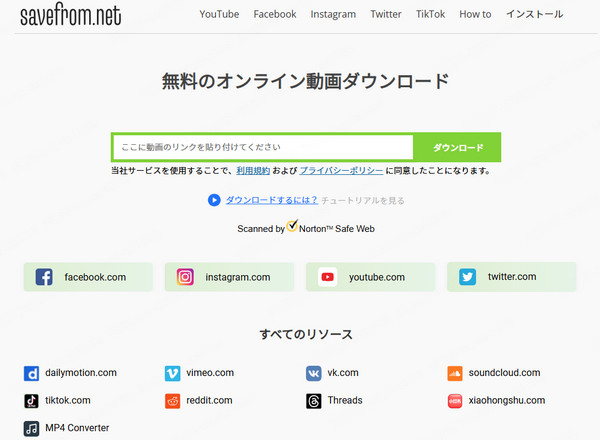Viewport: 600px width, 440px height.
Task: Open the Threads resource link
Action: (345, 400)
